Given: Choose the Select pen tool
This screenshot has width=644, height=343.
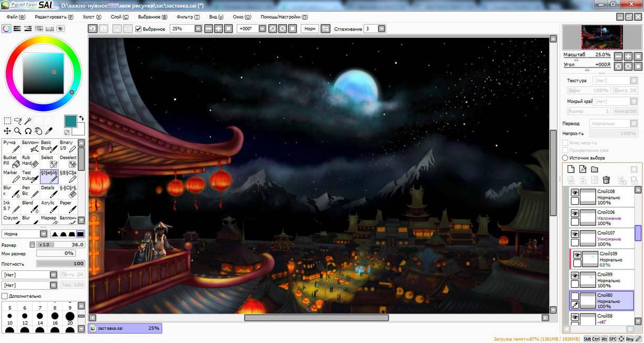Looking at the screenshot, I should tap(49, 161).
